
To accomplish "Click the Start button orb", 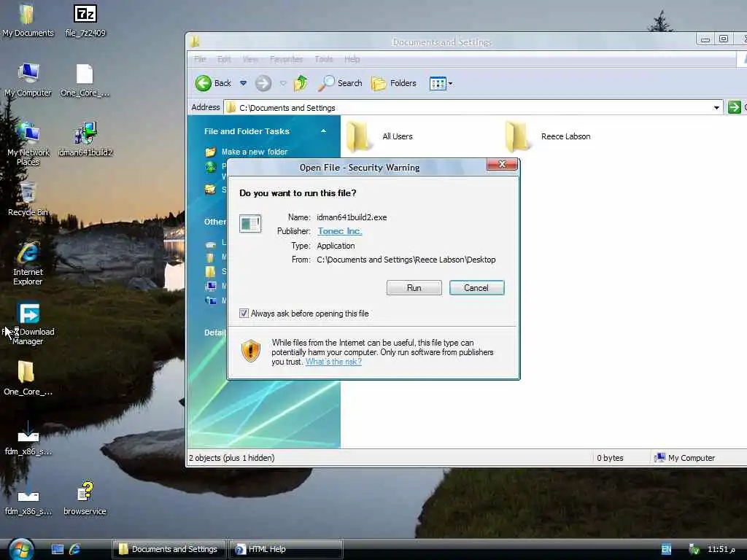I will [21, 549].
